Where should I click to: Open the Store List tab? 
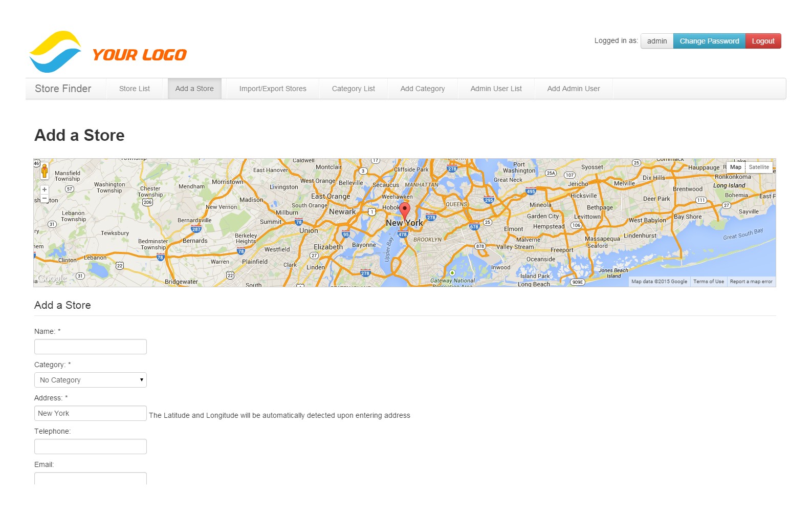pos(135,89)
